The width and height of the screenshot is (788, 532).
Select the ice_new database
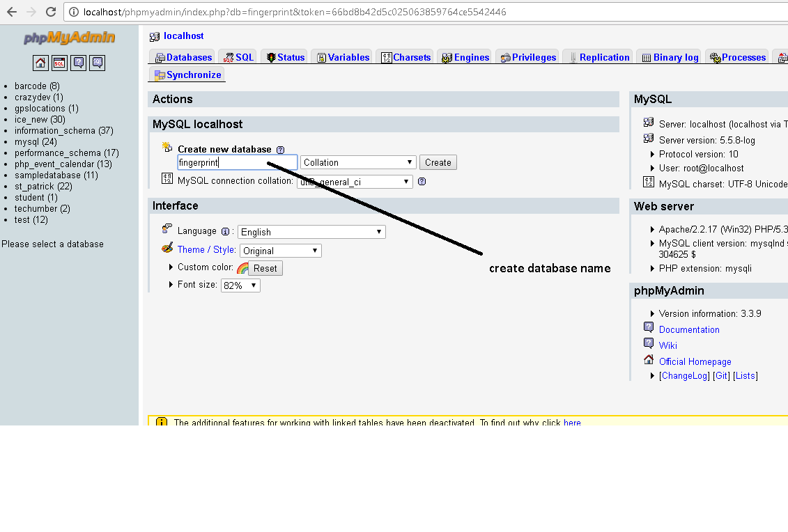[x=40, y=120]
